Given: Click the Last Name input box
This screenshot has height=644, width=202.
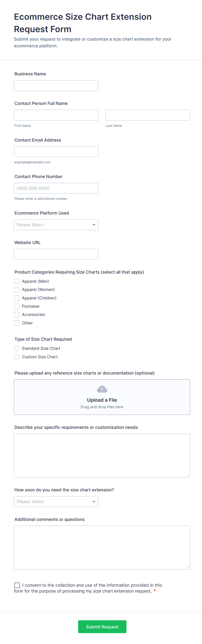Looking at the screenshot, I should coord(147,115).
